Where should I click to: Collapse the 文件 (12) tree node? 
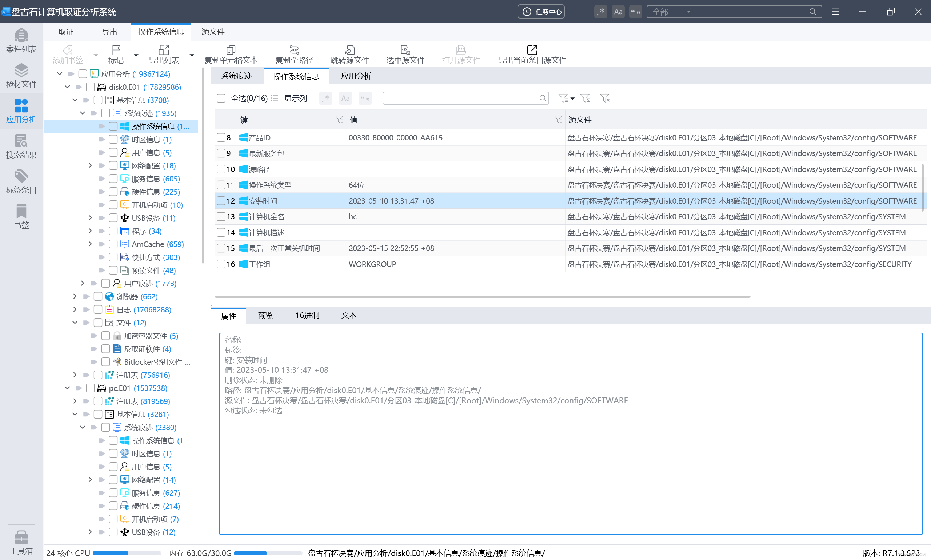click(75, 322)
